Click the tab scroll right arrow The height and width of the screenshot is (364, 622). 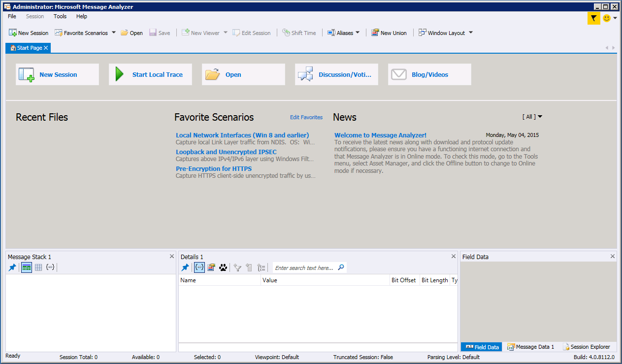click(613, 48)
